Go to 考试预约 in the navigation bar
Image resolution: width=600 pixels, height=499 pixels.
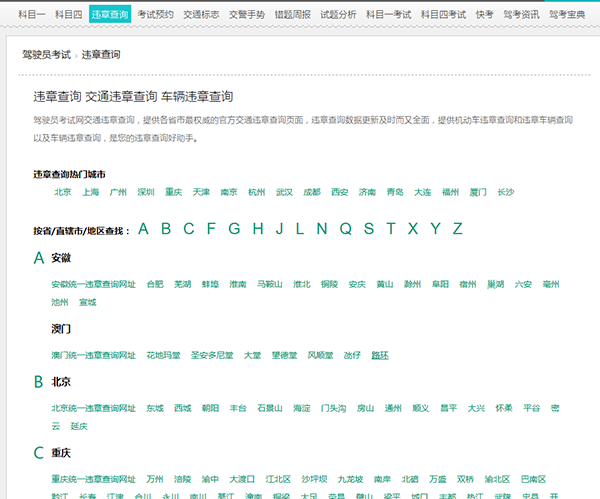pyautogui.click(x=155, y=15)
